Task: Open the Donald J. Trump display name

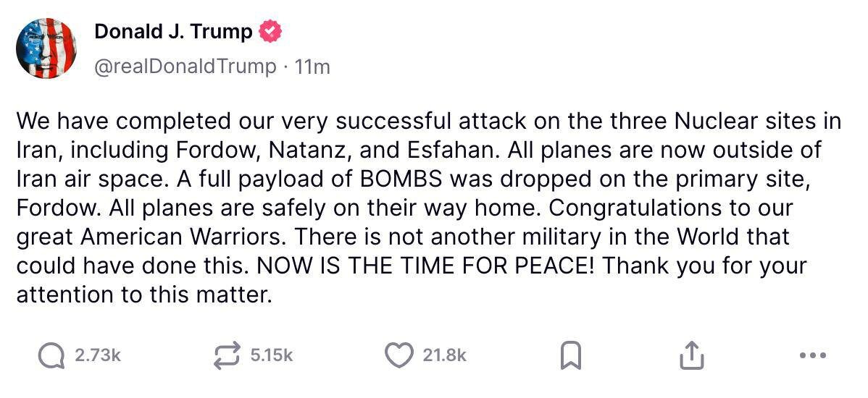Action: [173, 32]
